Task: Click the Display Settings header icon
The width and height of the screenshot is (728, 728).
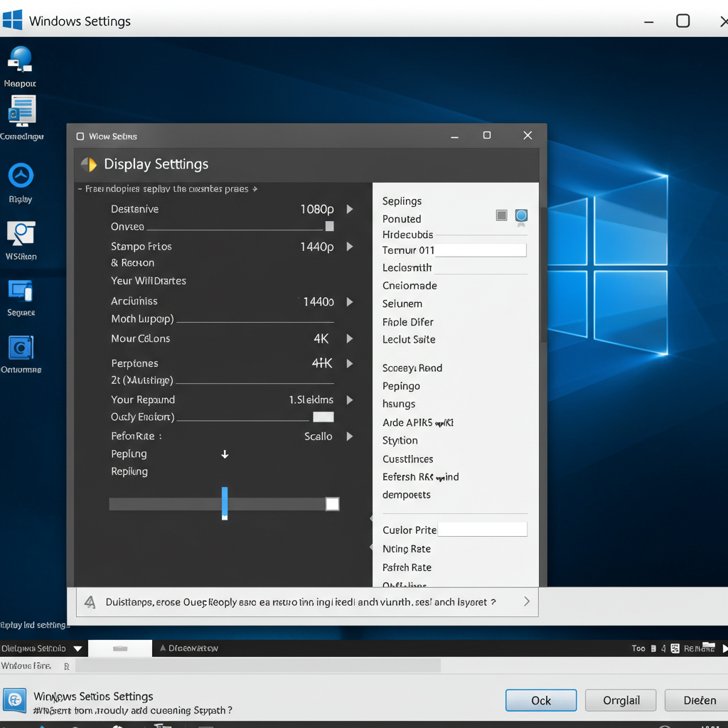Action: [89, 164]
